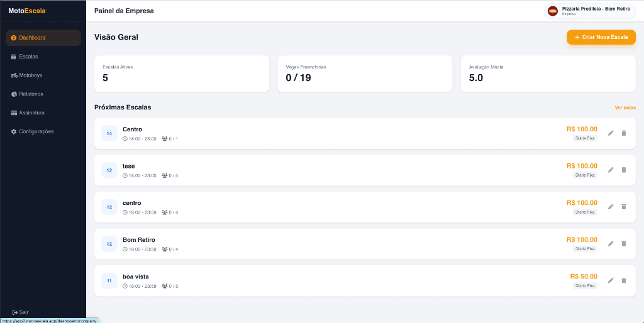
Task: Open the Motoboys section
Action: (30, 75)
